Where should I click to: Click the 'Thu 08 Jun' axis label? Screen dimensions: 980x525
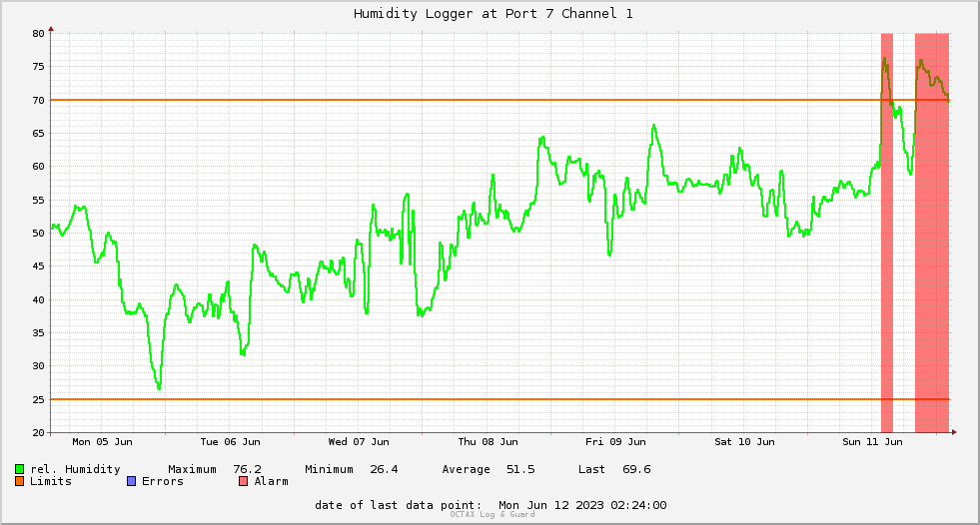[488, 441]
